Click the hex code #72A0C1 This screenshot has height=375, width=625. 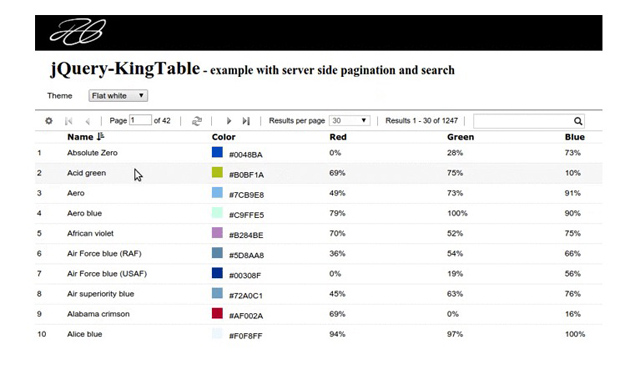point(246,296)
